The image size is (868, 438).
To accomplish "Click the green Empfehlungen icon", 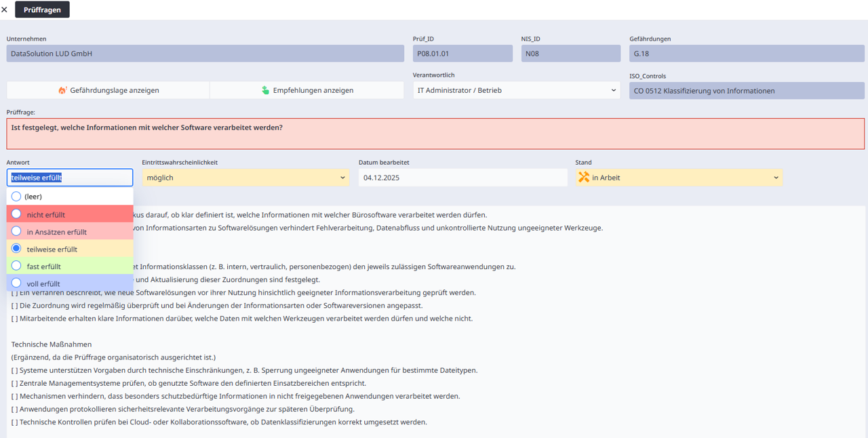I will (x=265, y=90).
